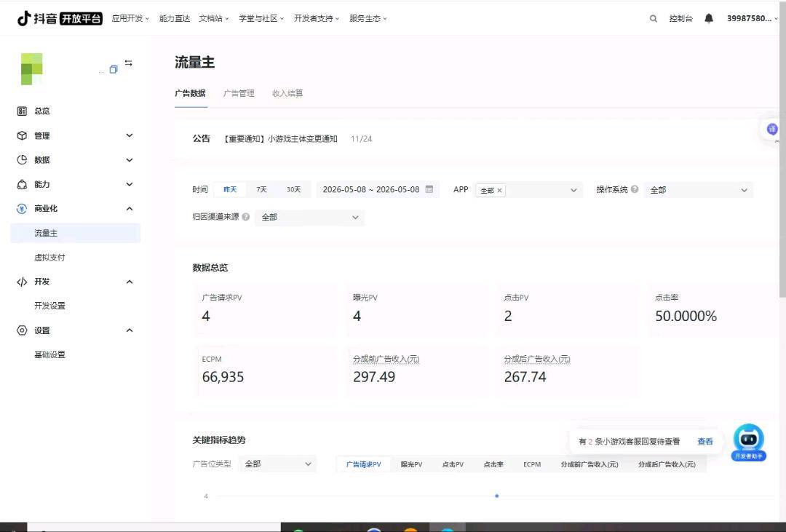The height and width of the screenshot is (532, 786).
Task: Expand the 数据 sidebar section
Action: (130, 160)
